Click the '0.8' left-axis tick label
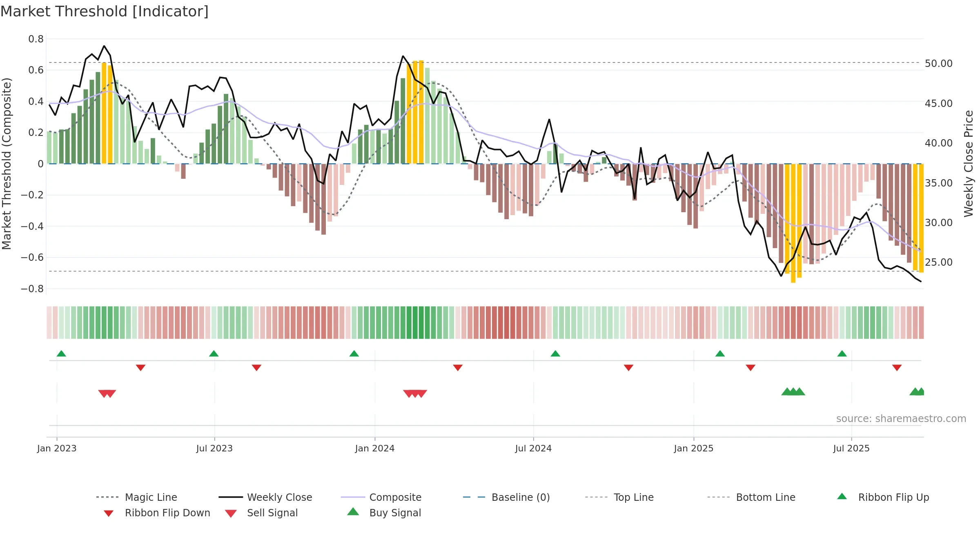This screenshot has height=551, width=980. (x=36, y=39)
